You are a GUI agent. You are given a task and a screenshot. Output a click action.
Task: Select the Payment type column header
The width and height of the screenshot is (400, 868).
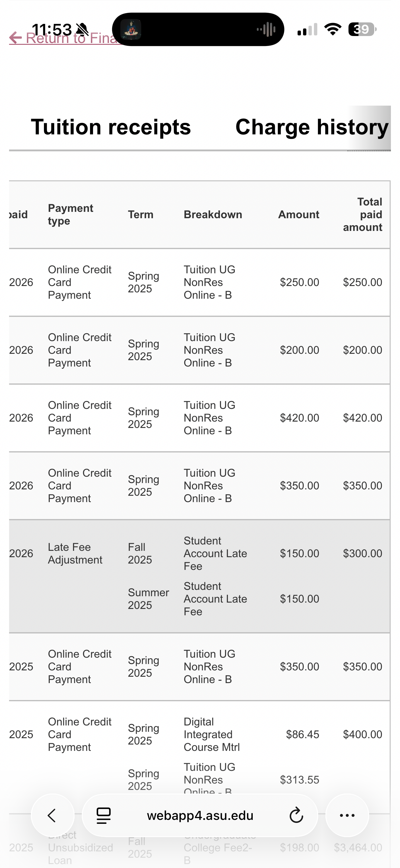click(x=71, y=215)
